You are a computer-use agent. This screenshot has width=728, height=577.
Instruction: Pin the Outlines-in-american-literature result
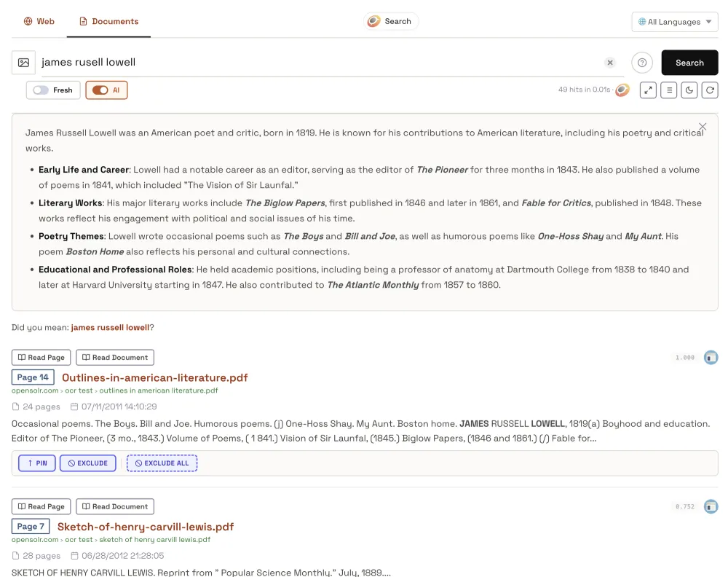click(x=37, y=463)
